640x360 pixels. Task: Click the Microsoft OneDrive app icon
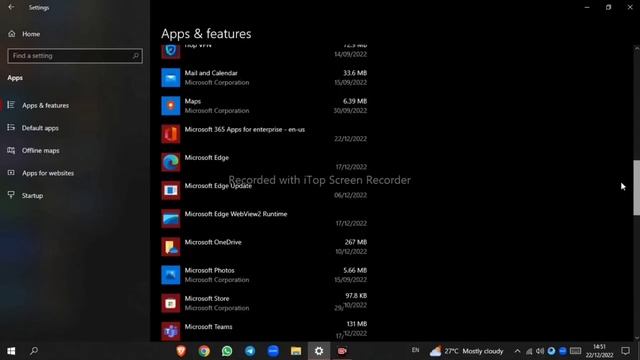(x=171, y=247)
